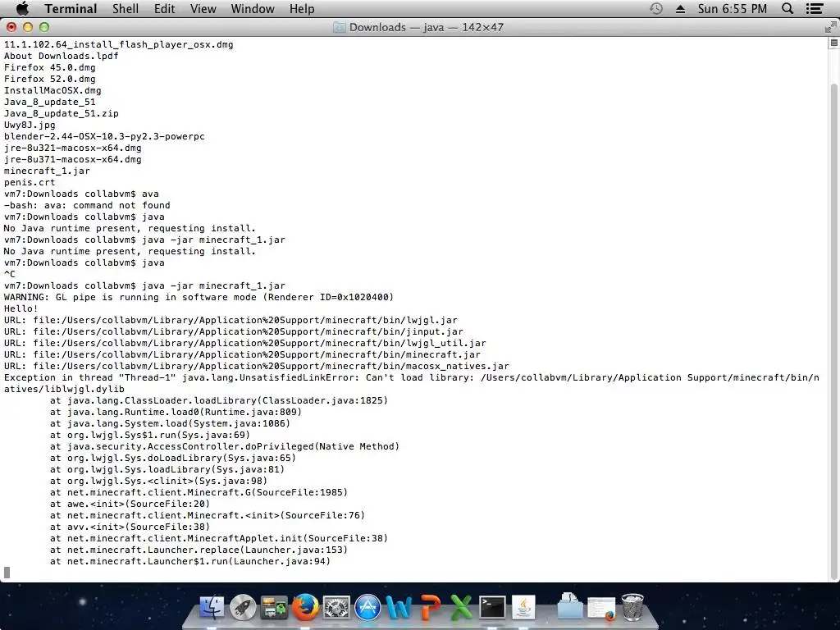Open Mission Control icon in Dock
Viewport: 840px width, 630px height.
point(274,607)
